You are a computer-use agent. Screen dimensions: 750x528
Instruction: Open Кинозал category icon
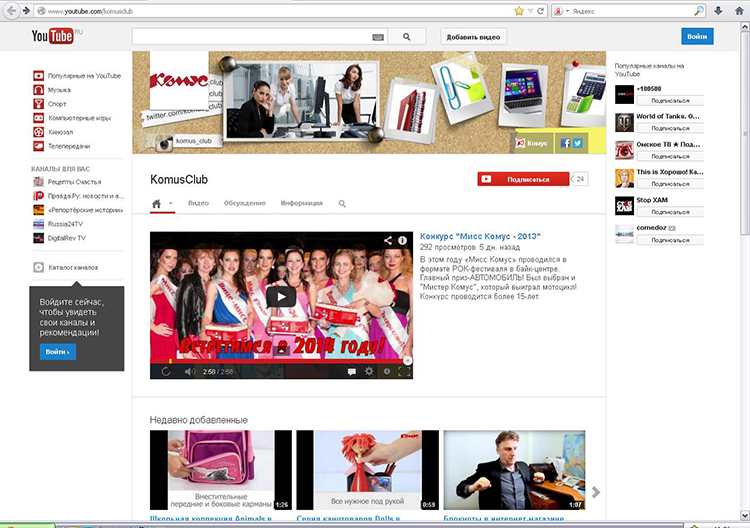tap(38, 132)
